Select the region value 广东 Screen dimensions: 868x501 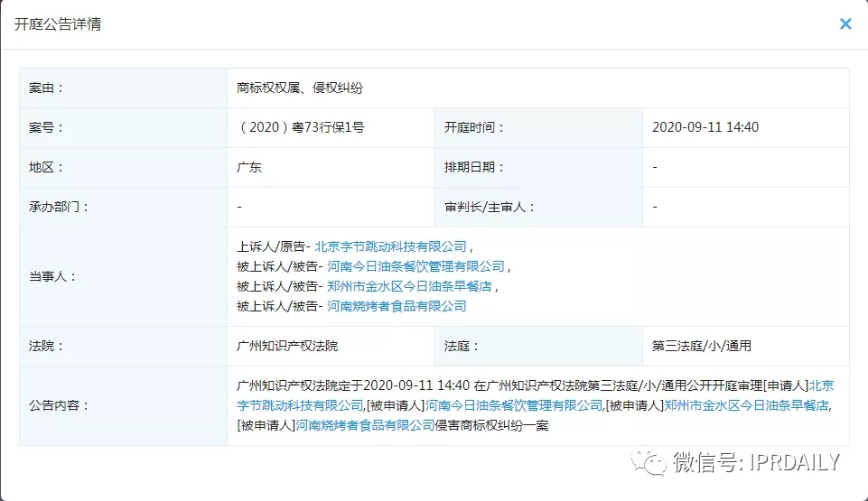point(249,167)
